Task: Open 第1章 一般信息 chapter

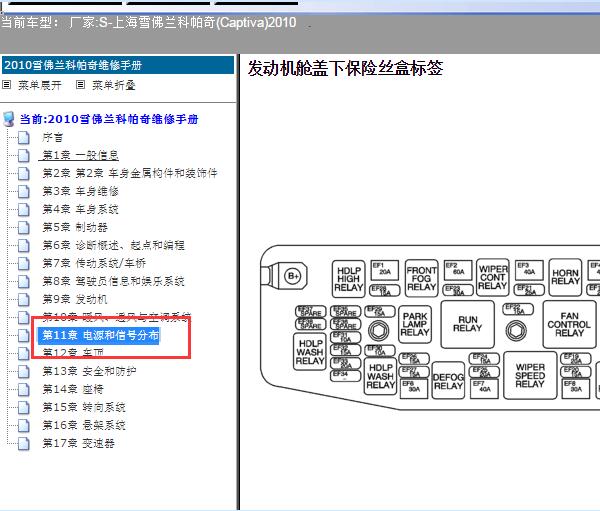Action: coord(80,155)
